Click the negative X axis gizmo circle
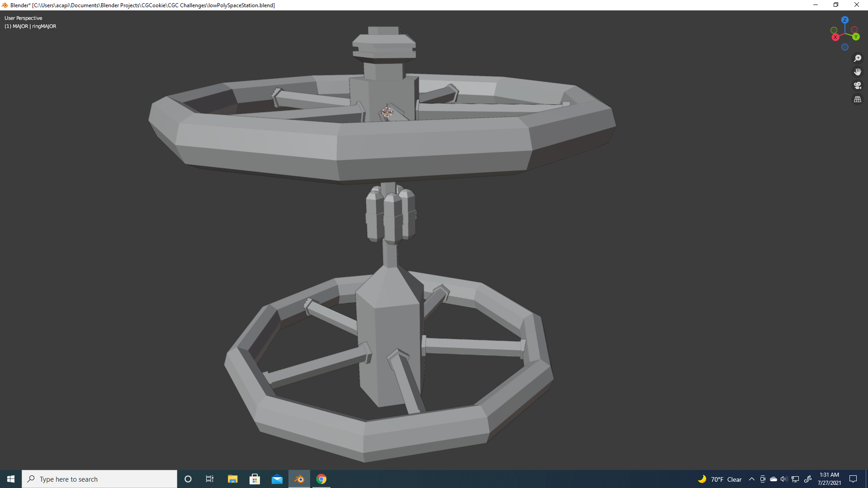868x488 pixels. point(854,30)
